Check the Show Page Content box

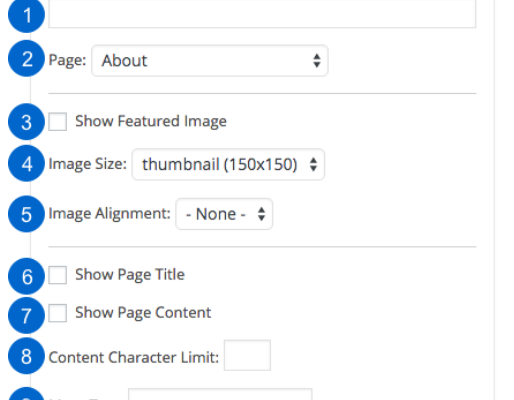(x=58, y=313)
